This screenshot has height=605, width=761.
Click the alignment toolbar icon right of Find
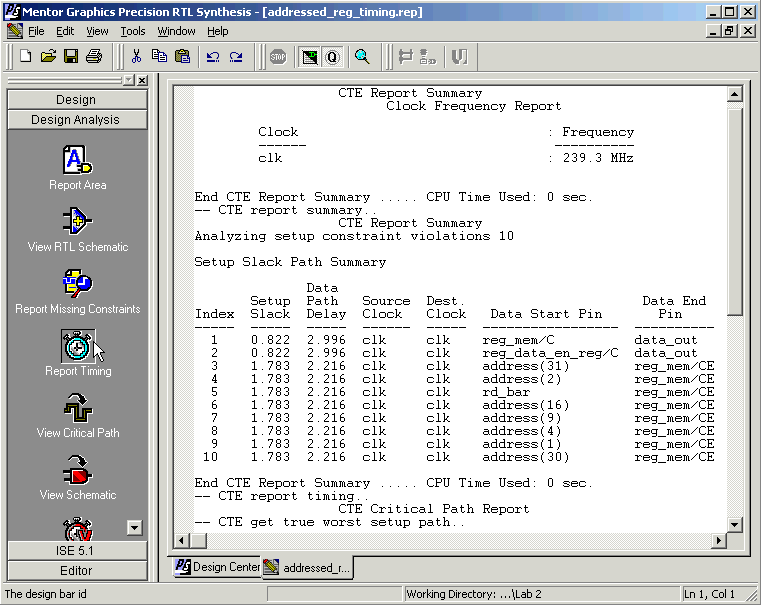(x=405, y=57)
